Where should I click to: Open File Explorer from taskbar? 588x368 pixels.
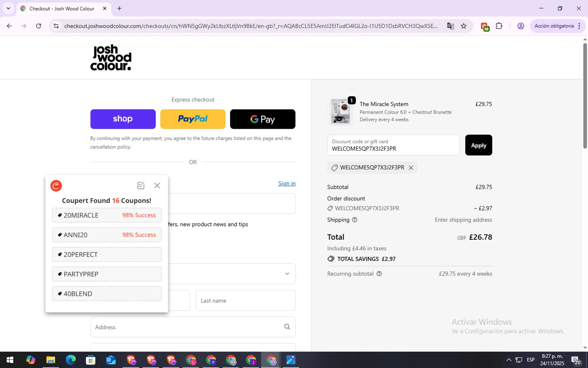tap(51, 360)
